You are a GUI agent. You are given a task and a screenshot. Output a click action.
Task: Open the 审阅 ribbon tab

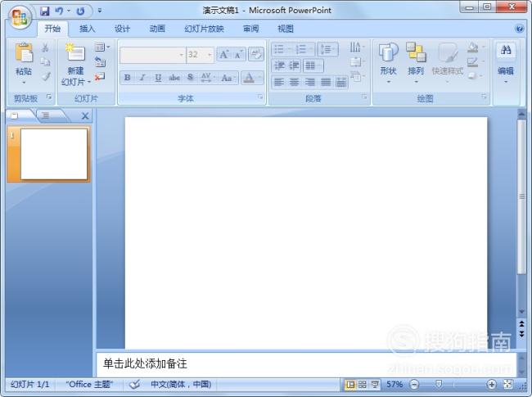pos(250,29)
